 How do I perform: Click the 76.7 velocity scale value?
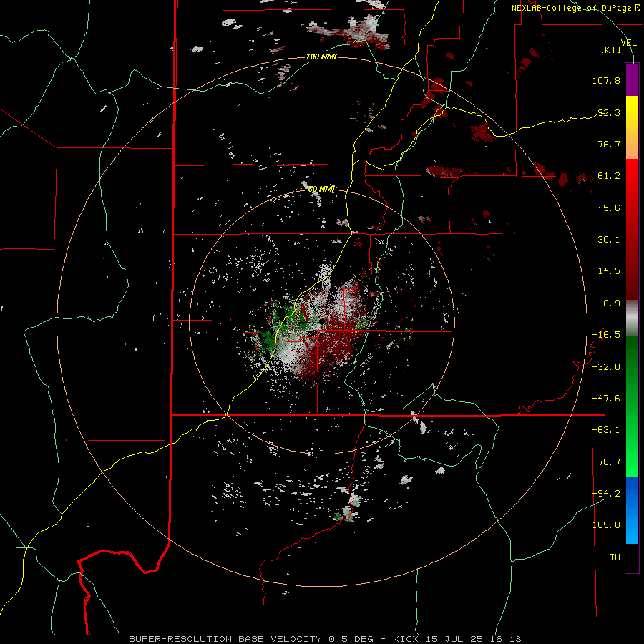[x=609, y=144]
